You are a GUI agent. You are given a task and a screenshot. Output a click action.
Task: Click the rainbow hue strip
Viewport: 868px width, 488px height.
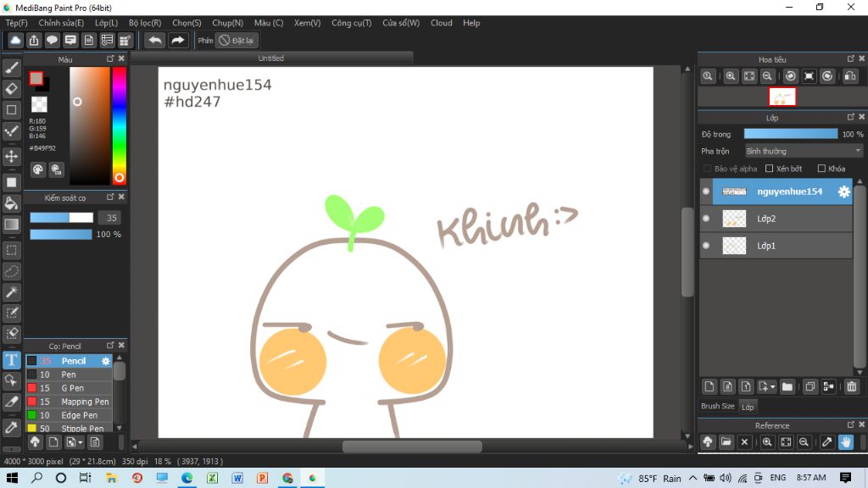119,125
